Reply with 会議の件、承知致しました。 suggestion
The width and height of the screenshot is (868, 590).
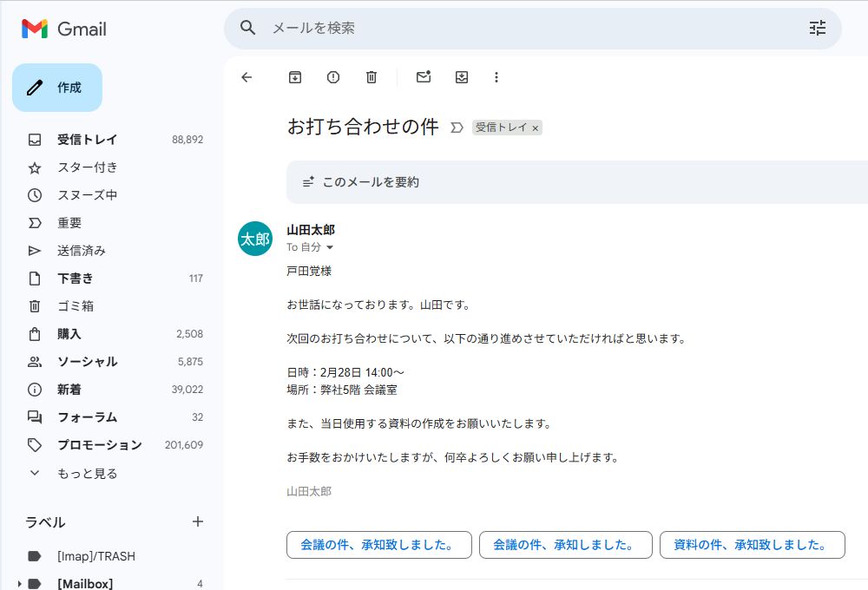pos(378,545)
